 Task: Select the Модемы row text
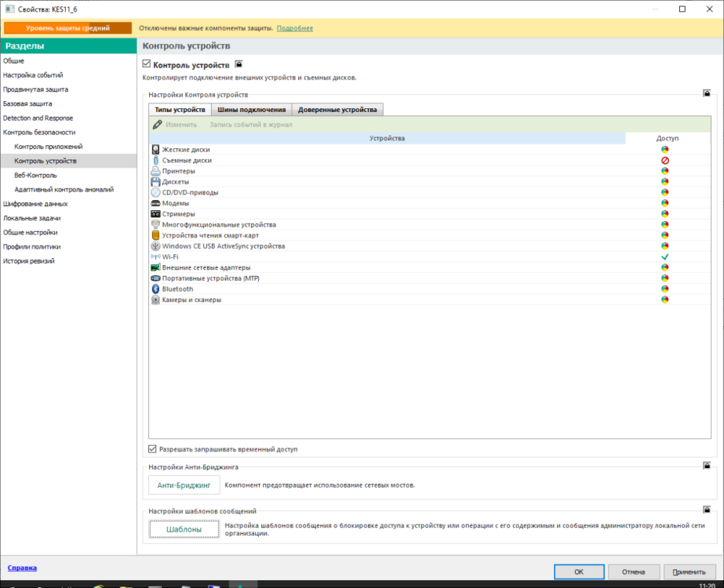[176, 203]
